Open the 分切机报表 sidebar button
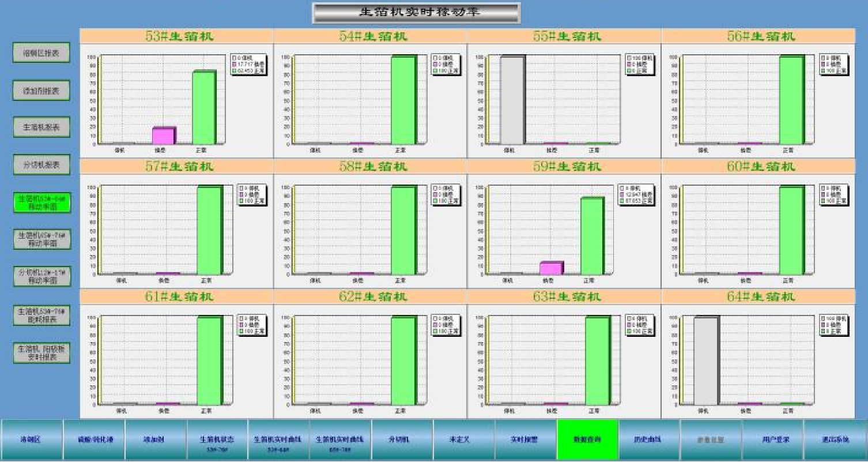 (x=41, y=164)
